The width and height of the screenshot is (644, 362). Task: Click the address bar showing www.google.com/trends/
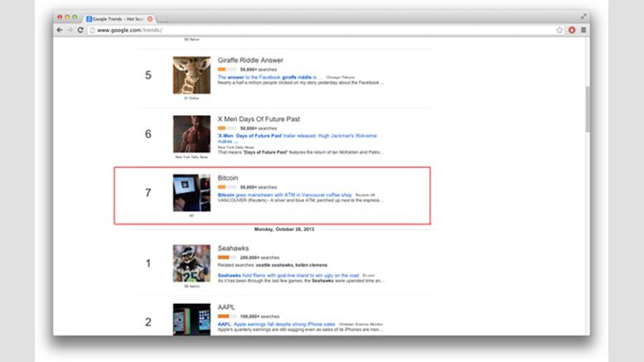pos(324,30)
